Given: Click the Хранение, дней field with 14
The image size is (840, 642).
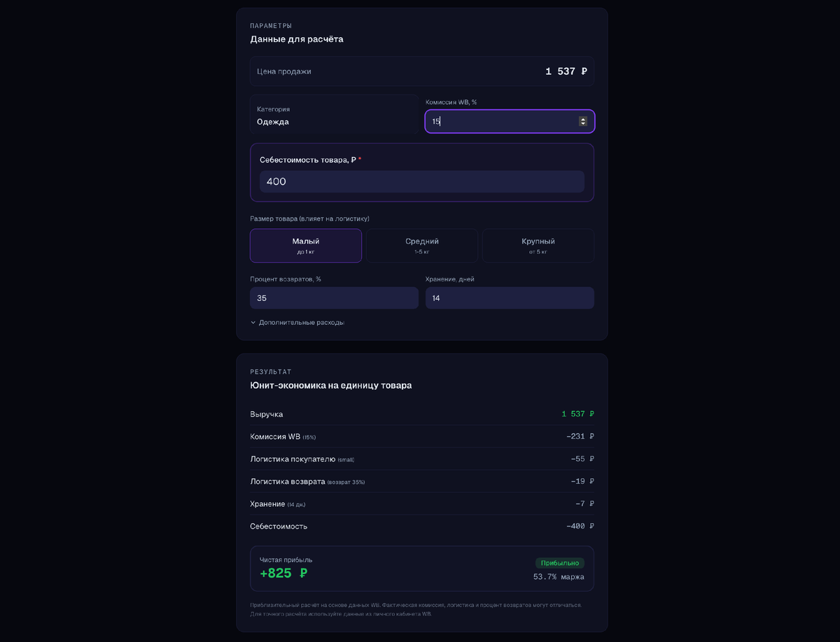Looking at the screenshot, I should click(510, 298).
